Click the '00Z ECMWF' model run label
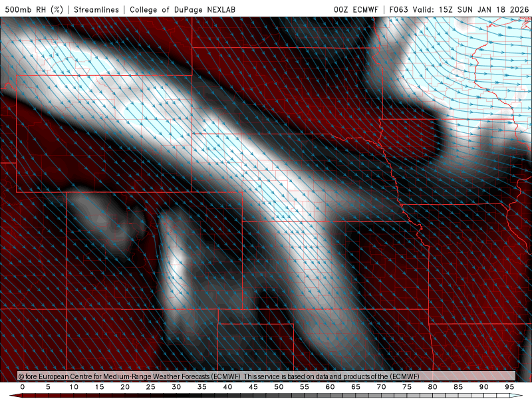 tap(356, 9)
